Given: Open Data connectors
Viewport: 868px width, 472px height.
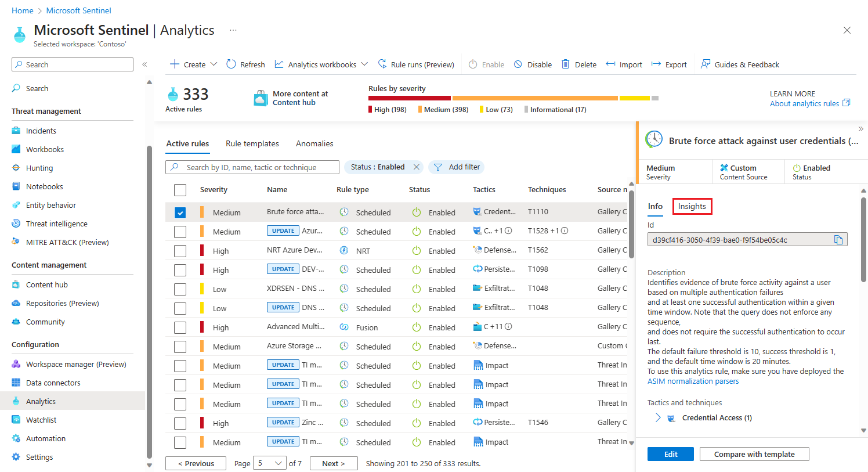Looking at the screenshot, I should pyautogui.click(x=52, y=382).
